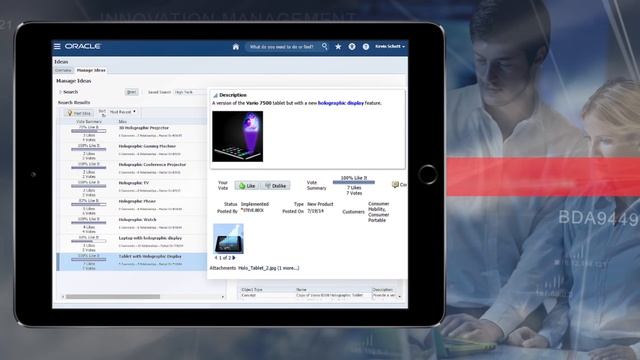Click the Vote Summary column header
This screenshot has height=360, width=640.
[89, 122]
